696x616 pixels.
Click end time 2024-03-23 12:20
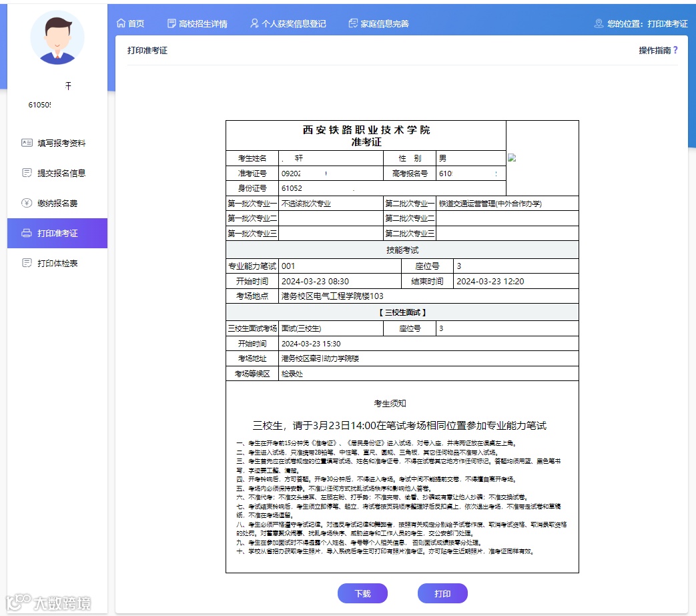pos(515,282)
